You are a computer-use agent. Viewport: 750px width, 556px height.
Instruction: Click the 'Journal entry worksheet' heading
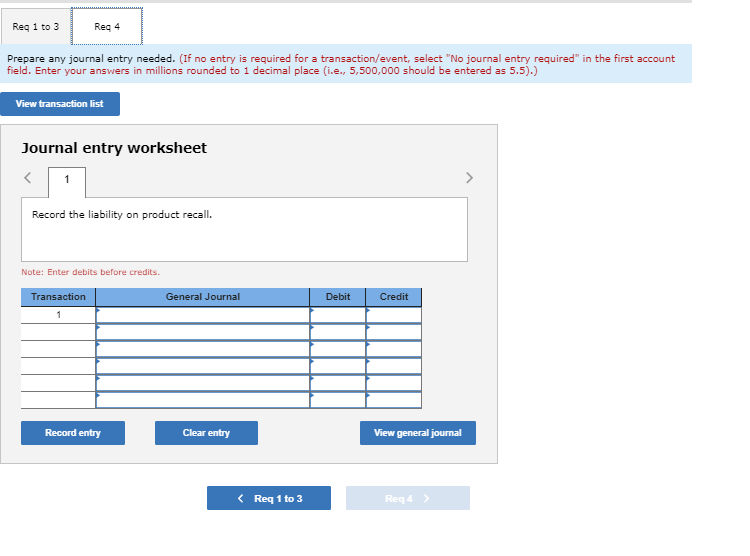pyautogui.click(x=114, y=148)
